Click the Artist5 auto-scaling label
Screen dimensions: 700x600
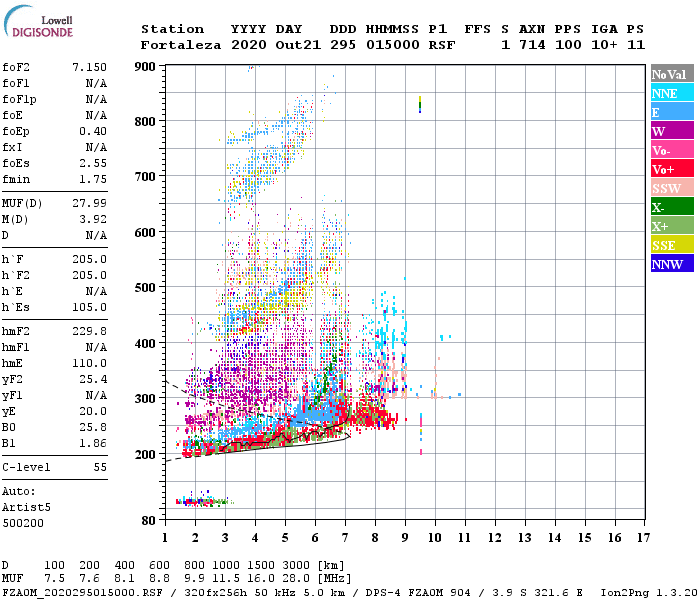[26, 508]
